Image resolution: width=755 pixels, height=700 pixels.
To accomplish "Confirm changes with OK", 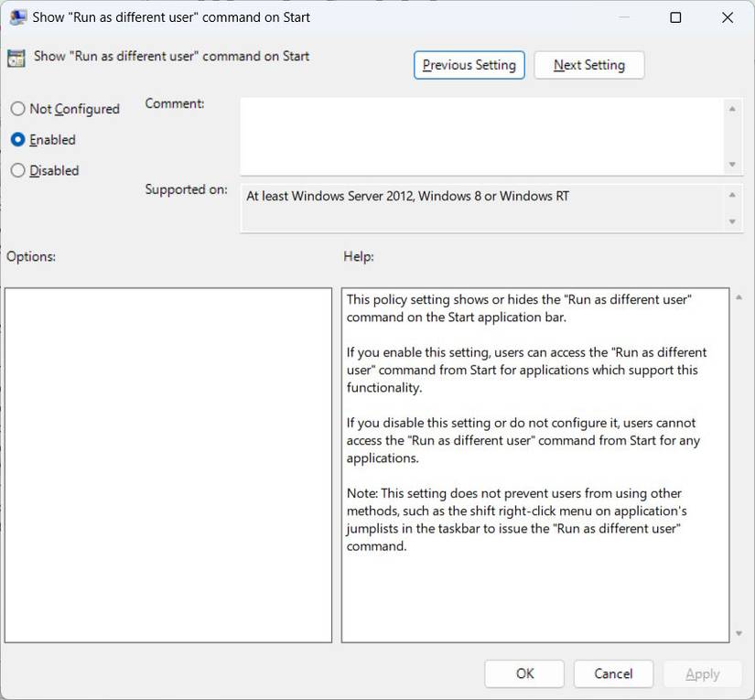I will [523, 673].
